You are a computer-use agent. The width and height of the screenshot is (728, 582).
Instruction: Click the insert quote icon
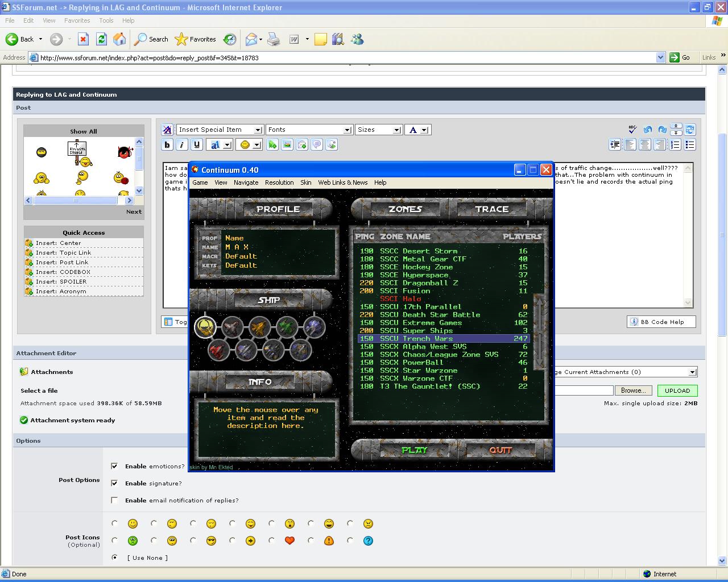pos(317,145)
